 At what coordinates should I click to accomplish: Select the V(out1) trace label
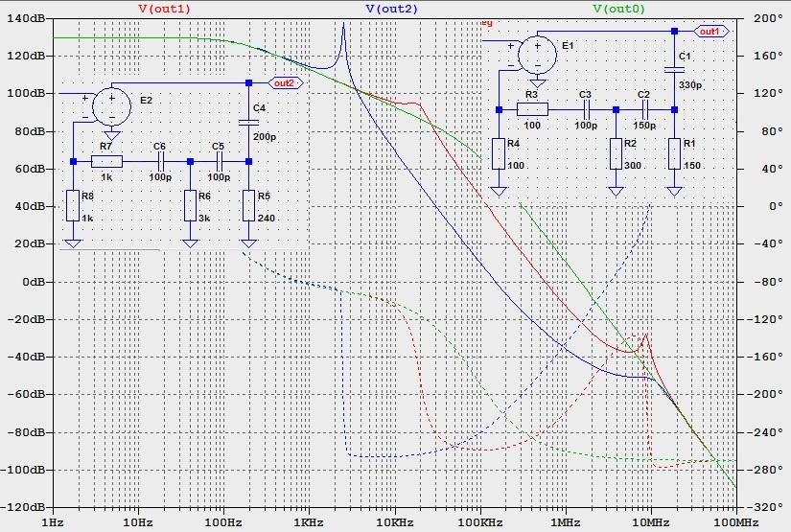tap(165, 9)
